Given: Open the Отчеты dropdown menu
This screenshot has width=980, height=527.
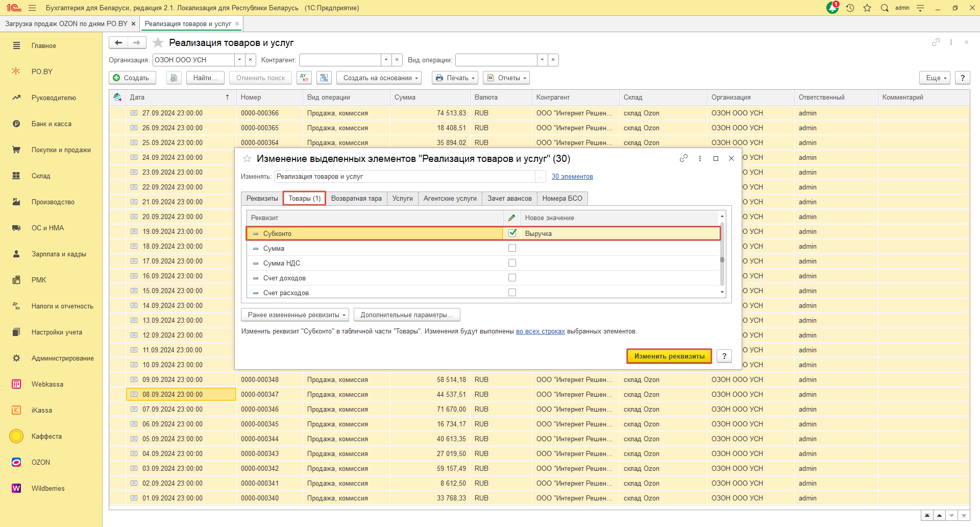Looking at the screenshot, I should tap(506, 78).
